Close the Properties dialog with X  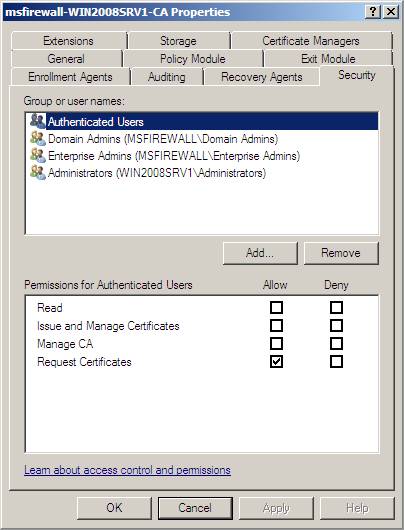coord(391,12)
